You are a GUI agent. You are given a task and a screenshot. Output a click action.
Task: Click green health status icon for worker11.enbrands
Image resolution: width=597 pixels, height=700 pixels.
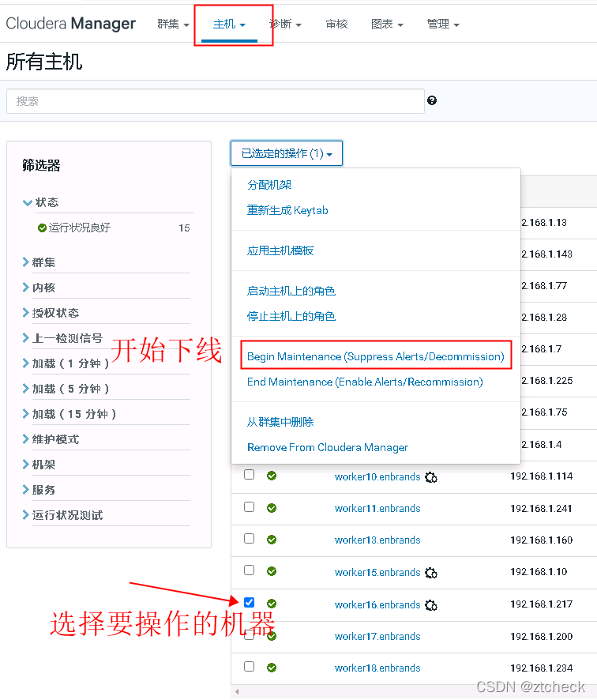tap(272, 508)
